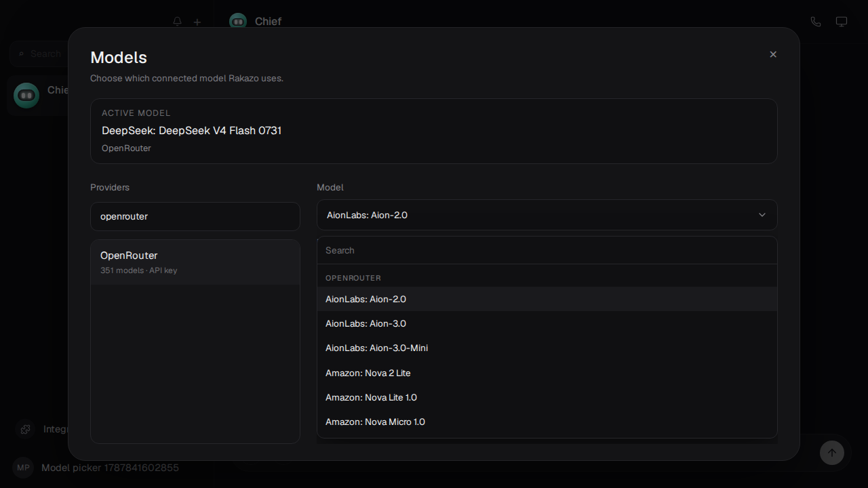The height and width of the screenshot is (488, 868).
Task: Click the notification bell icon
Action: (178, 22)
